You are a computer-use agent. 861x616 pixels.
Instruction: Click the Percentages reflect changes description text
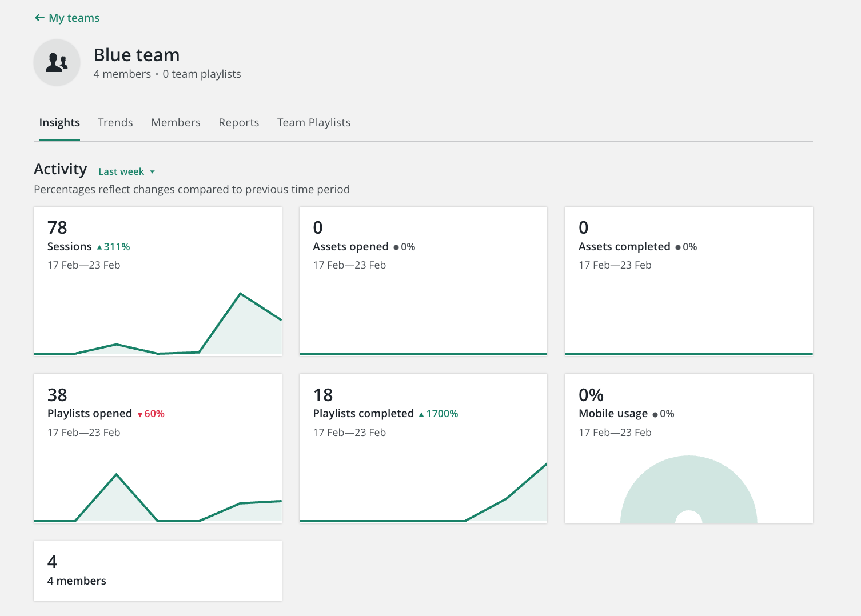[192, 189]
